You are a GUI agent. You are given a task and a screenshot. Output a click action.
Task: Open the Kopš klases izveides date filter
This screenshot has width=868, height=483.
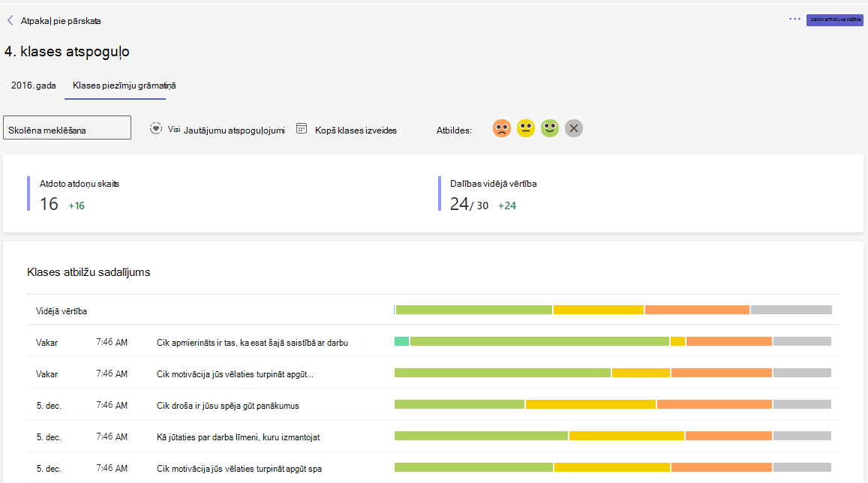click(x=356, y=130)
